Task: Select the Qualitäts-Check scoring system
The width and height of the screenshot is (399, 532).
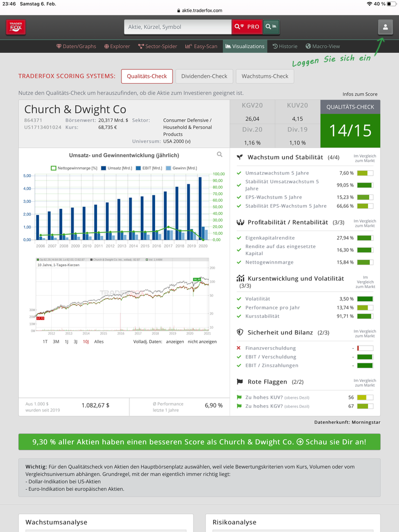Action: click(x=147, y=76)
